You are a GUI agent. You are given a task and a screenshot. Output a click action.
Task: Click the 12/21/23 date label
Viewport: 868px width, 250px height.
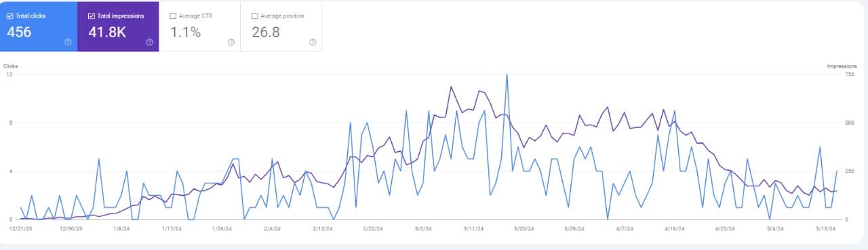click(20, 229)
